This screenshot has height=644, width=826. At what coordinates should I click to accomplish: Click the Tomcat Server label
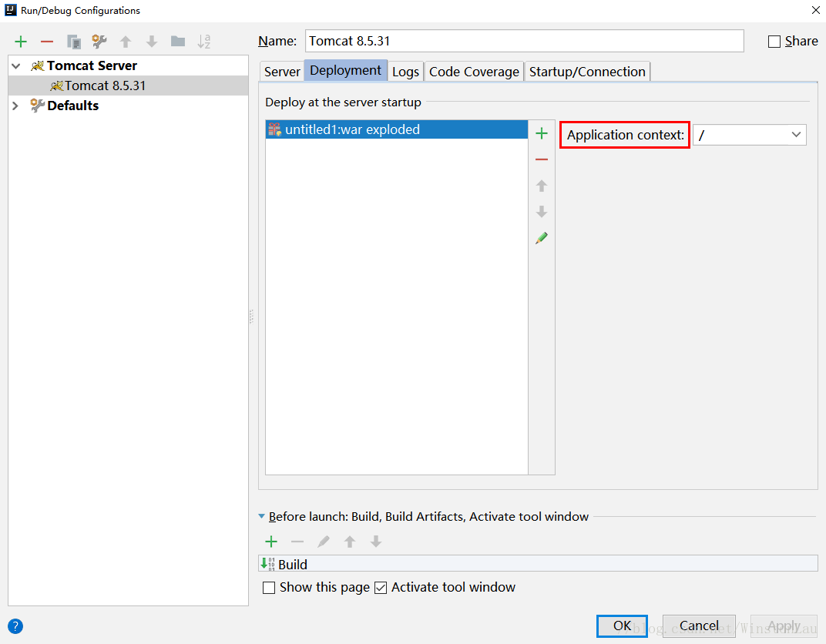tap(92, 65)
